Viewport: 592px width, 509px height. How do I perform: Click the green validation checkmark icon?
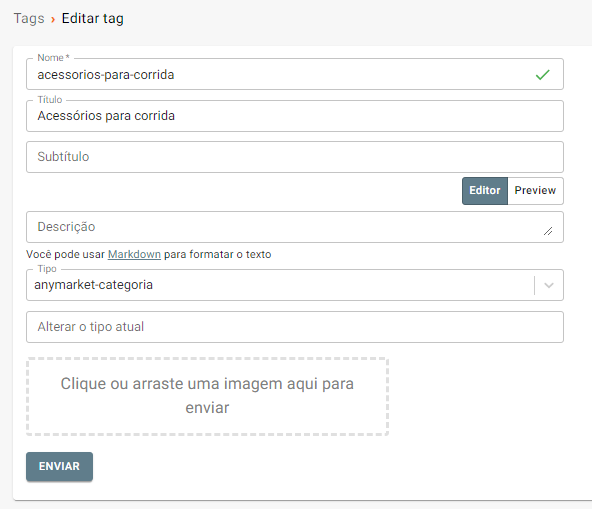point(543,75)
